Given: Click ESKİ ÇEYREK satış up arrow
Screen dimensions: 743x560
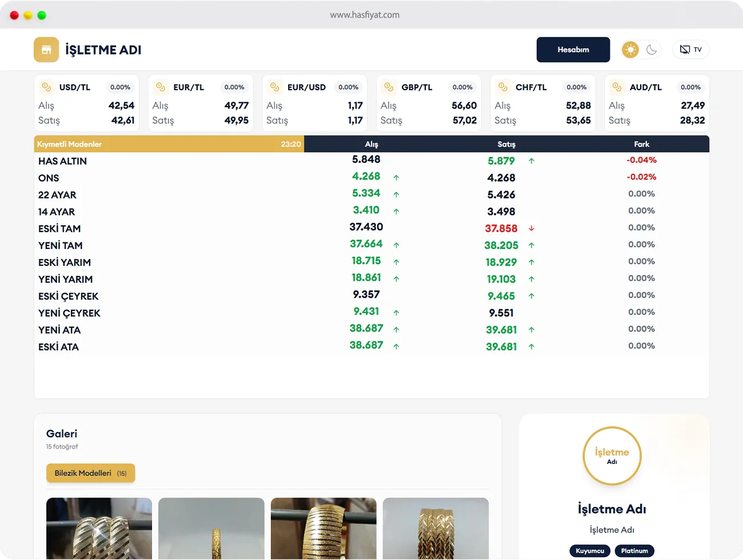Looking at the screenshot, I should pyautogui.click(x=532, y=296).
